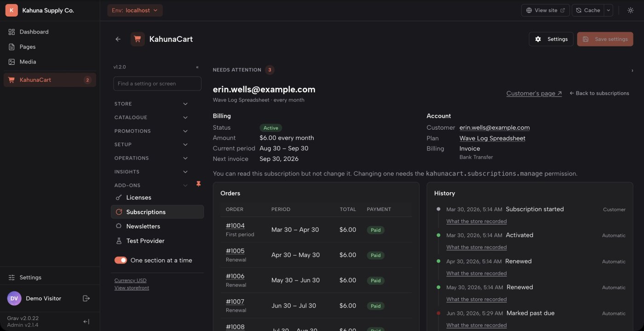The width and height of the screenshot is (644, 331).
Task: Open Media in the sidebar
Action: (x=50, y=62)
